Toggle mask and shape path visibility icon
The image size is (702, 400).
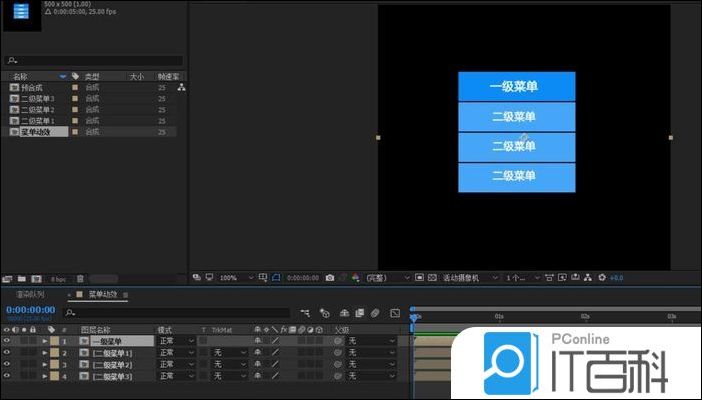coord(276,278)
